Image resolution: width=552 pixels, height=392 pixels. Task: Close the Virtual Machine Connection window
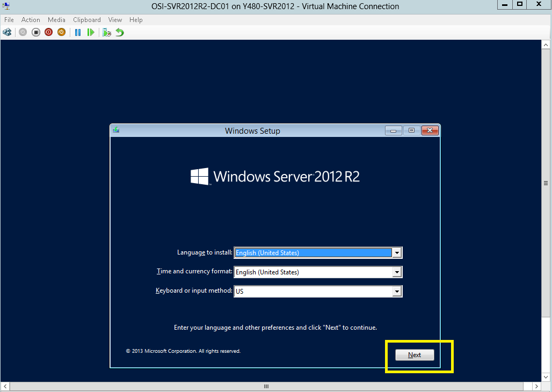point(539,5)
